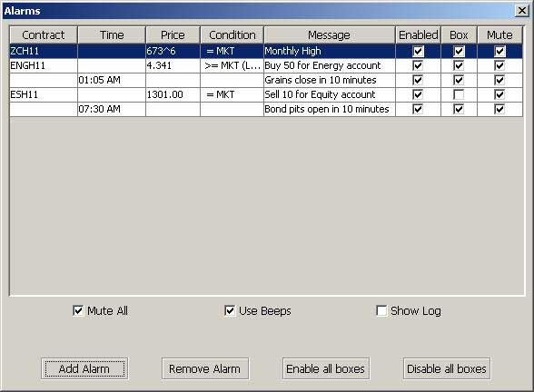Image resolution: width=534 pixels, height=392 pixels.
Task: Sort by the Contract column header
Action: pyautogui.click(x=44, y=35)
